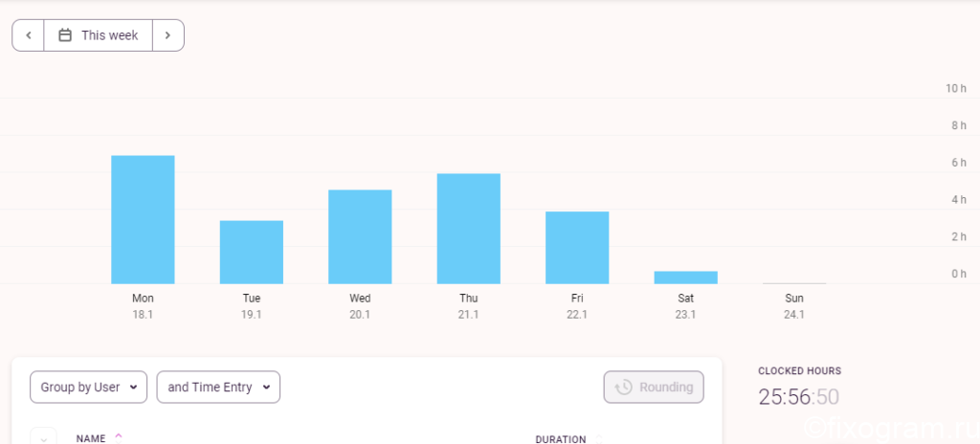Select the Friday 22.1 bar
Viewport: 980px width, 444px height.
click(x=577, y=248)
